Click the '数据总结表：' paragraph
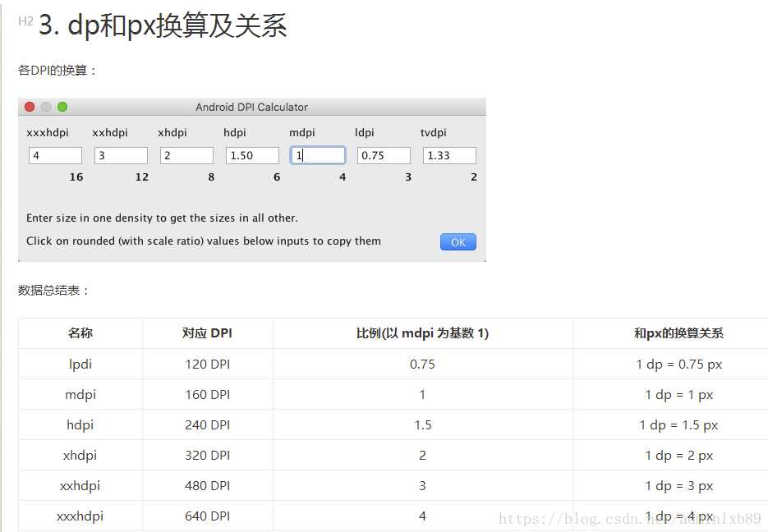This screenshot has width=768, height=532. [x=54, y=291]
